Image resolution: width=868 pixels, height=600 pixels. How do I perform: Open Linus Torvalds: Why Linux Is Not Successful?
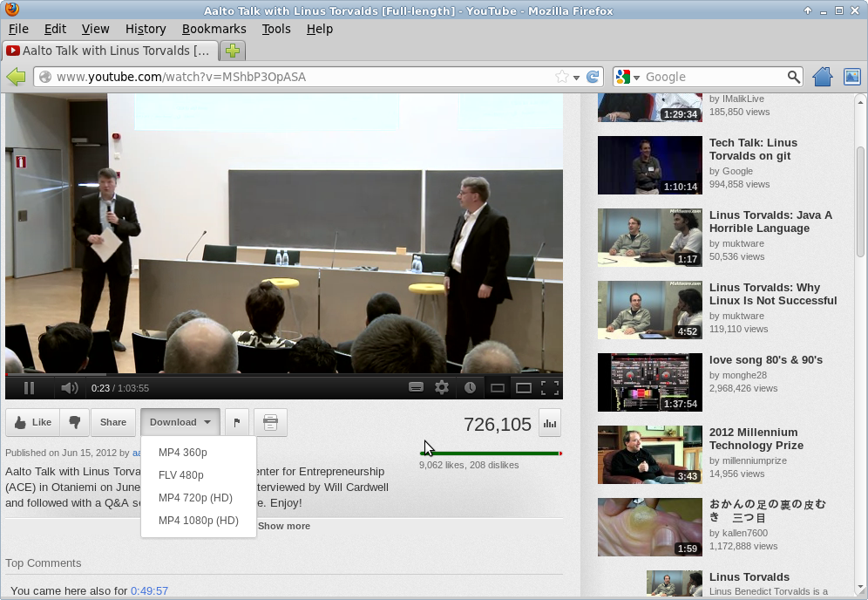773,294
